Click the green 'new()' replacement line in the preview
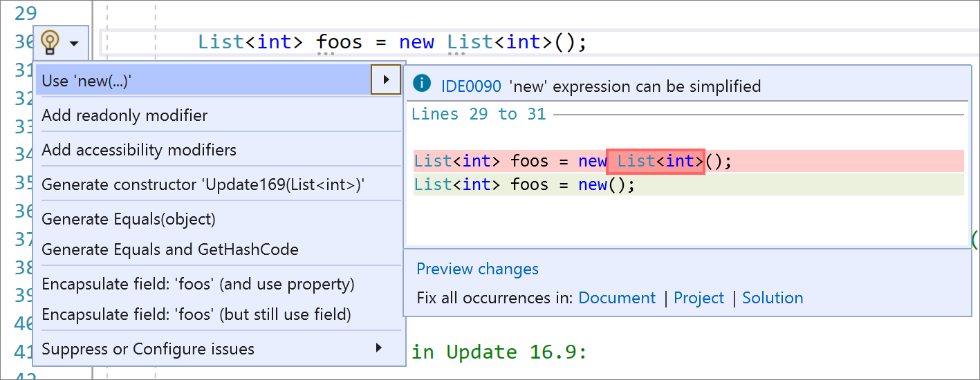Screen dimensions: 980x380 pyautogui.click(x=688, y=184)
